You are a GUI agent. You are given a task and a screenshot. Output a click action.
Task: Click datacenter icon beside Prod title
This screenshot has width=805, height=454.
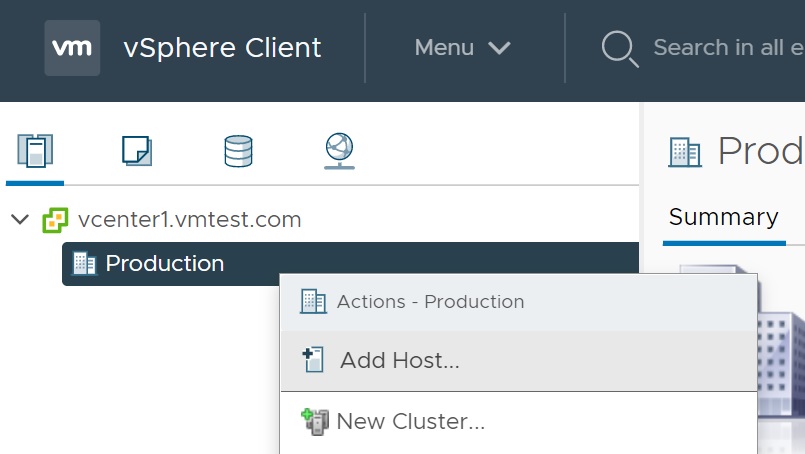[684, 152]
